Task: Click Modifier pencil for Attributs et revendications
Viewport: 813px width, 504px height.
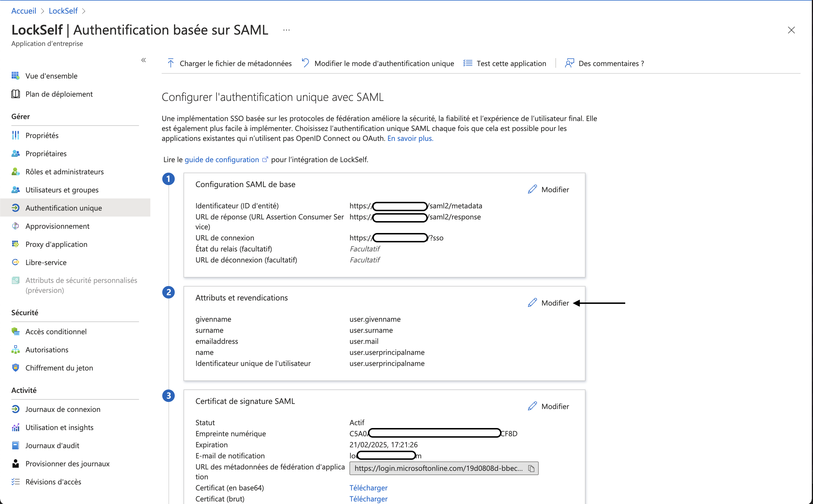Action: (532, 303)
